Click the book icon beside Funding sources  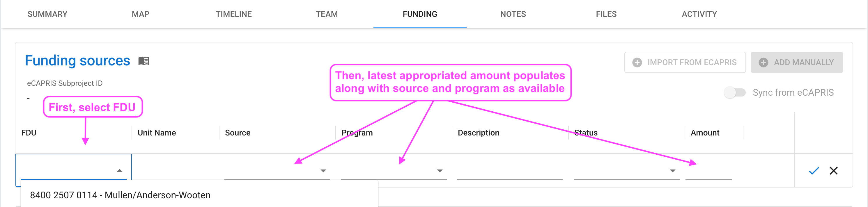click(x=144, y=61)
